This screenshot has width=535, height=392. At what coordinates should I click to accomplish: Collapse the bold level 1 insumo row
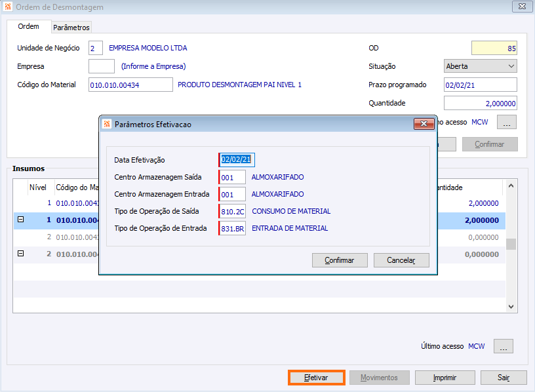(21, 220)
